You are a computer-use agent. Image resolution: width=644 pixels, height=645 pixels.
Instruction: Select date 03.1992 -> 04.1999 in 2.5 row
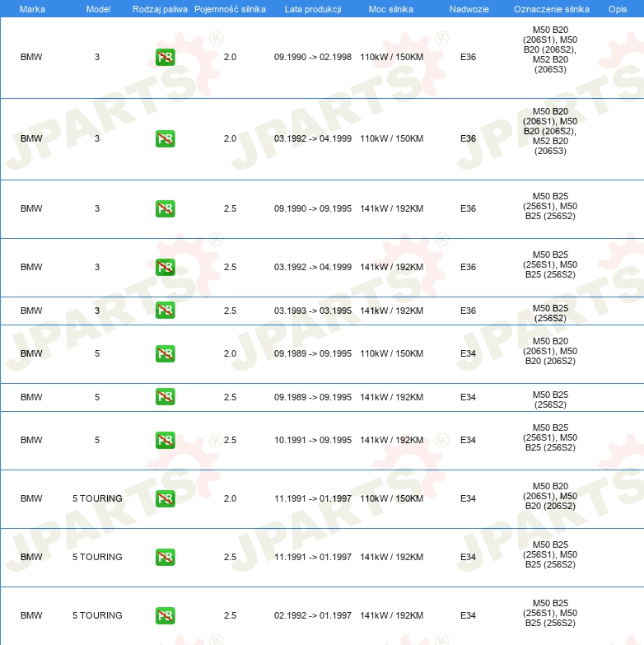point(313,267)
